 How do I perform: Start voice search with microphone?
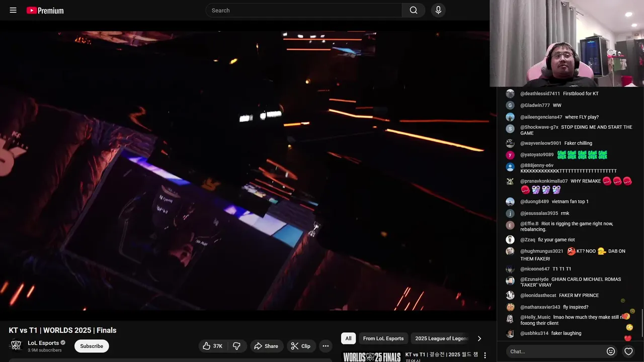click(x=438, y=10)
